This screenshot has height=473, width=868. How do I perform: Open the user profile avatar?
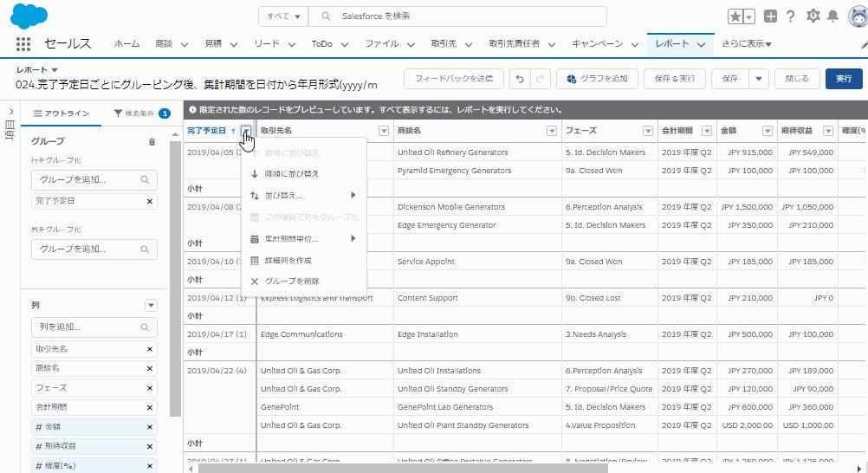tap(858, 16)
